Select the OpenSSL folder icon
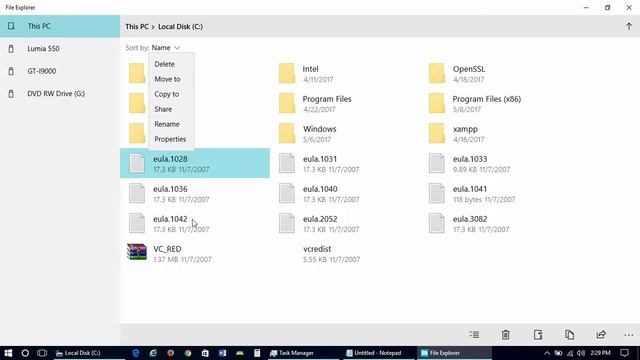Screen dimensions: 640x360 (x=436, y=73)
